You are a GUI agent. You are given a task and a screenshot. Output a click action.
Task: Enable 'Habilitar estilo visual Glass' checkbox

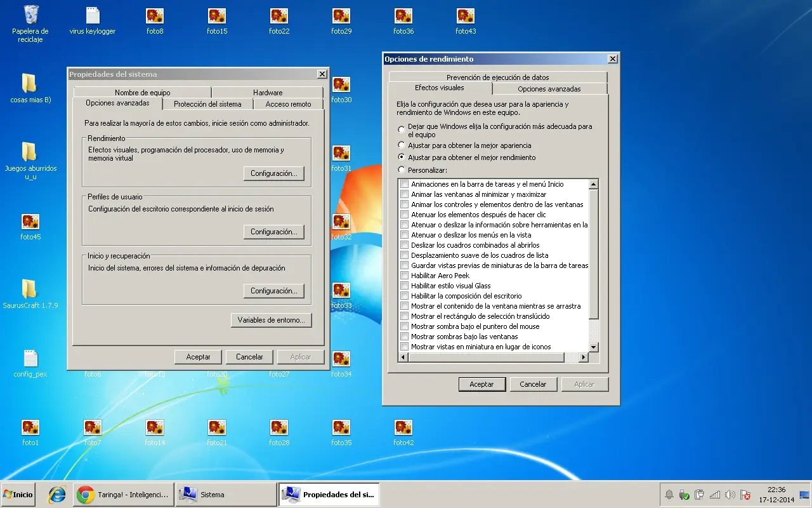click(x=404, y=286)
